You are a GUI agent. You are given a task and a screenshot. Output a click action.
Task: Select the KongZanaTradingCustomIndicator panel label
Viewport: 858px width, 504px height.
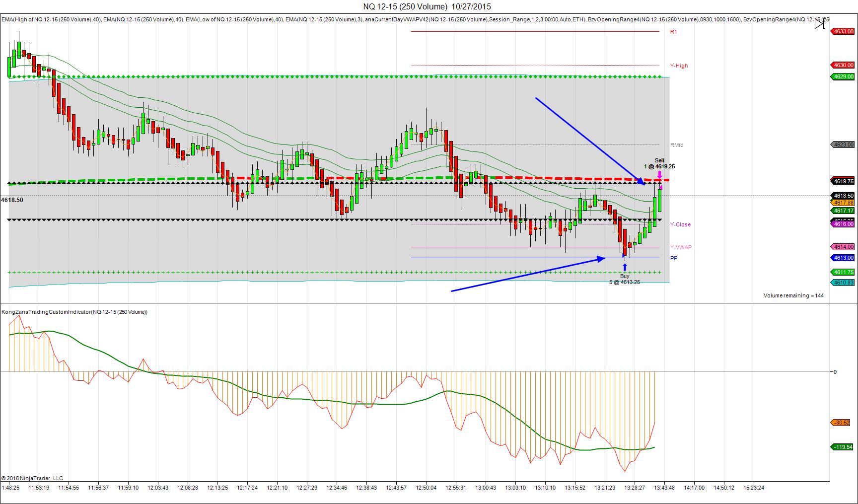point(74,312)
